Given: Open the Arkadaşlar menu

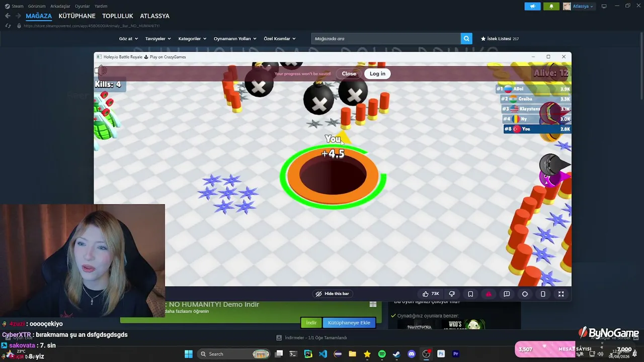Looking at the screenshot, I should pyautogui.click(x=60, y=6).
